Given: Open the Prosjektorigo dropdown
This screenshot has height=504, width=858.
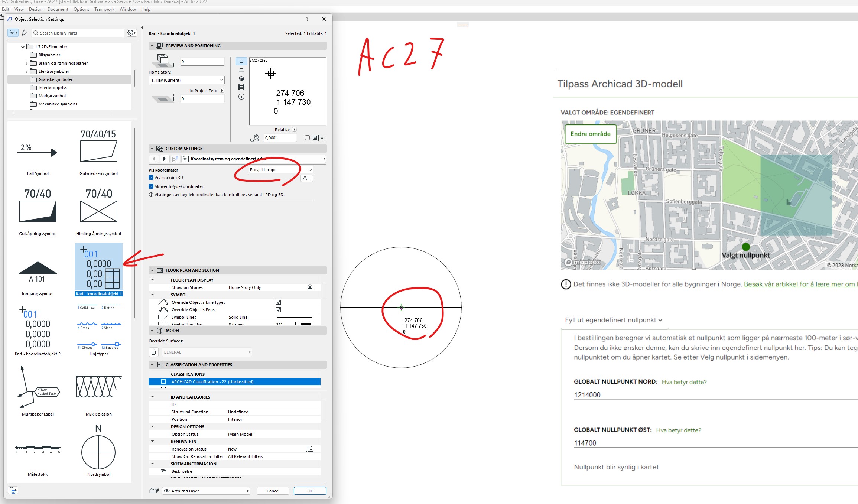Looking at the screenshot, I should coord(281,170).
